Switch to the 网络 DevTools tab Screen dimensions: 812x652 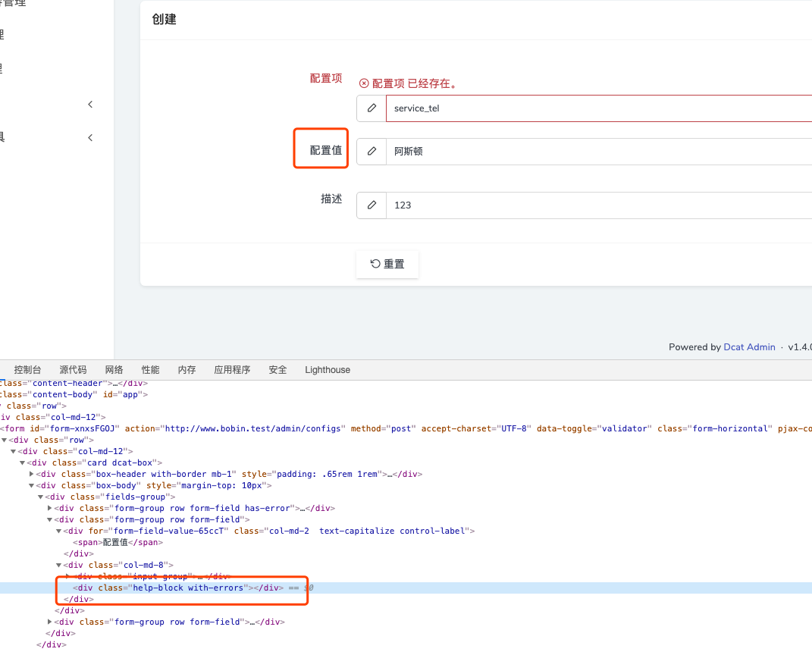[x=114, y=369]
